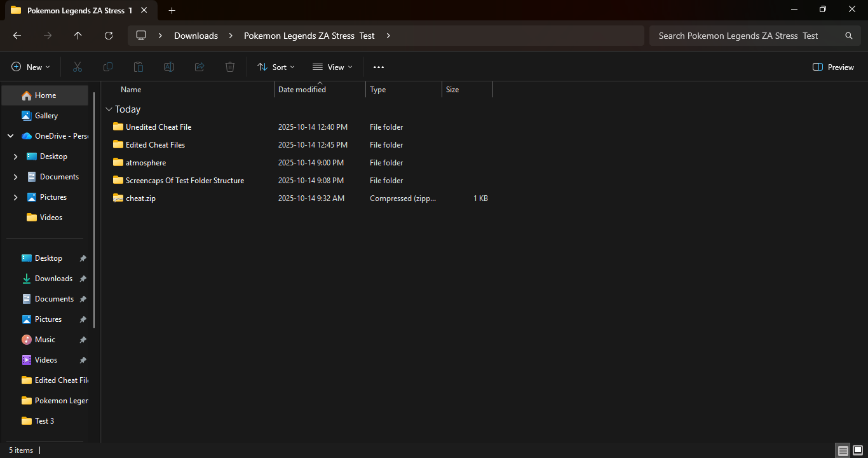Click the This PC monitor icon in address bar
Screen dimensions: 868x458
click(141, 36)
